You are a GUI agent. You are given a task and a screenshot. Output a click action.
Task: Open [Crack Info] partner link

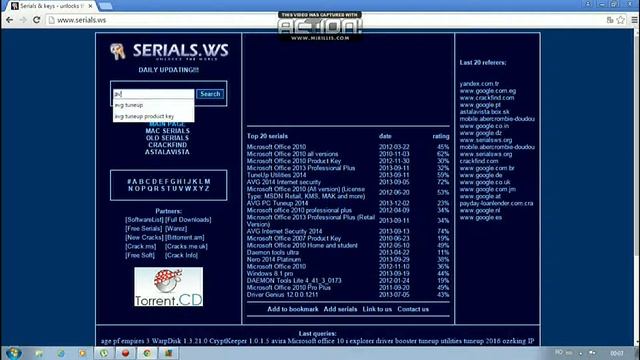click(x=182, y=255)
